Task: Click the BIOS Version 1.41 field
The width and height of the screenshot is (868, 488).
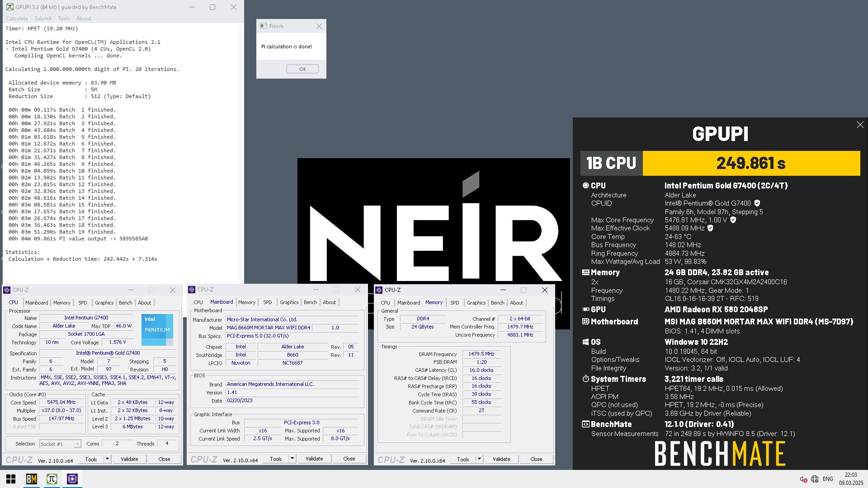Action: (292, 392)
